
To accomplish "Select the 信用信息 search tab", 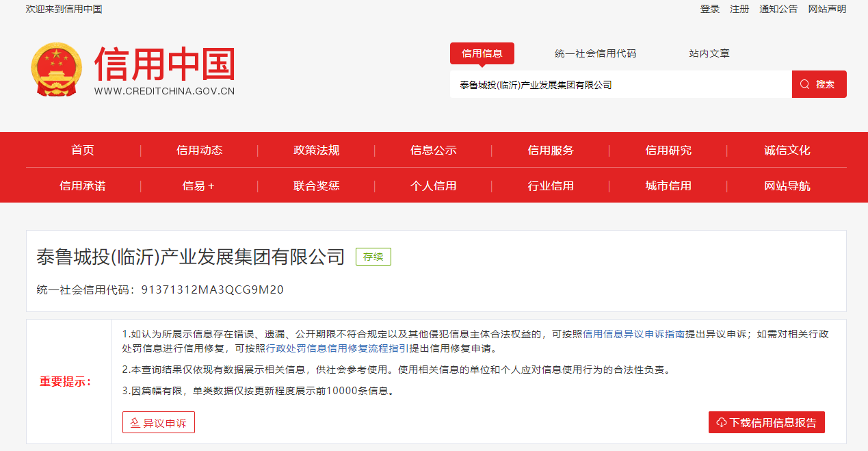I will click(482, 53).
